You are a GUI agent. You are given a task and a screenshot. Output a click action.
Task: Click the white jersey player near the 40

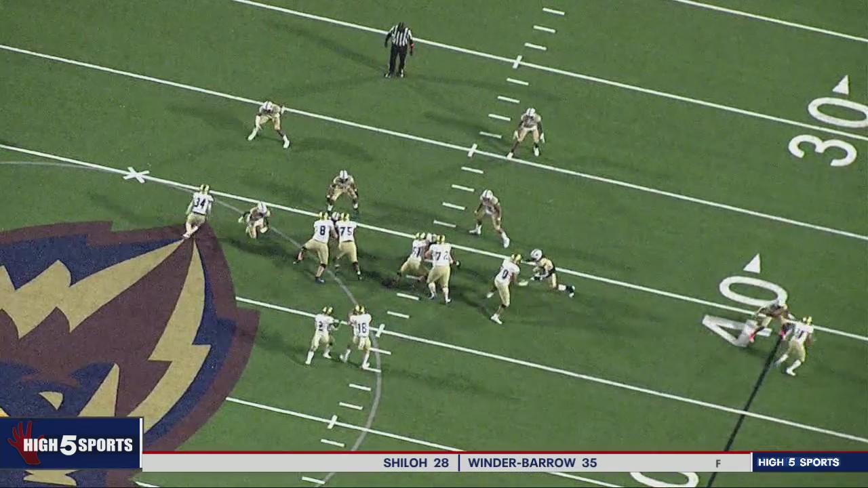tap(798, 342)
